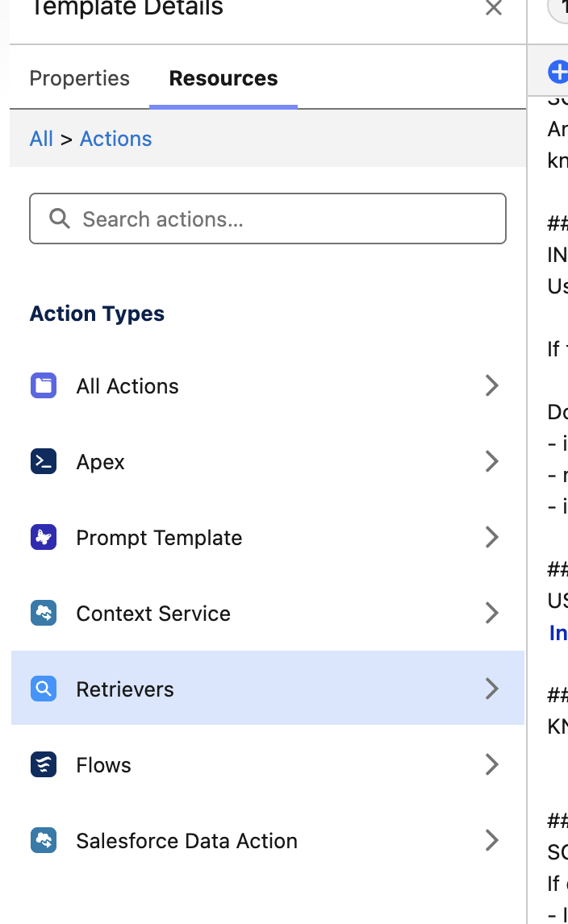Open the All Actions label
The width and height of the screenshot is (568, 924).
click(127, 386)
